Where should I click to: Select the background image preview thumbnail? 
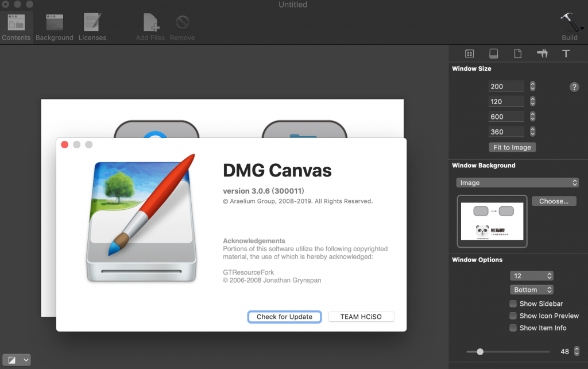click(x=492, y=221)
